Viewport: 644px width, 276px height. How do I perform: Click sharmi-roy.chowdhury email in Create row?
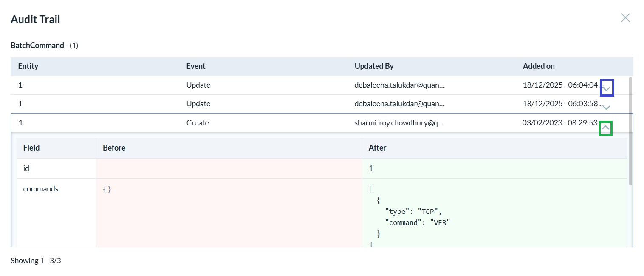point(399,122)
